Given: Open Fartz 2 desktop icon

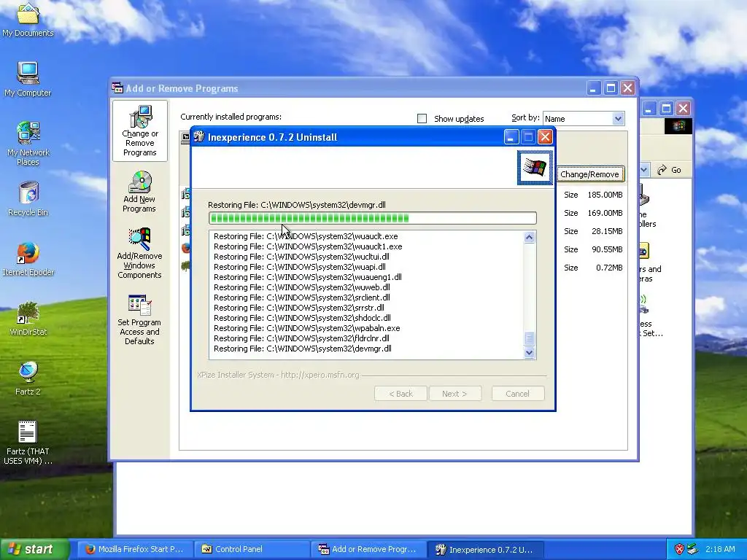Looking at the screenshot, I should point(28,378).
